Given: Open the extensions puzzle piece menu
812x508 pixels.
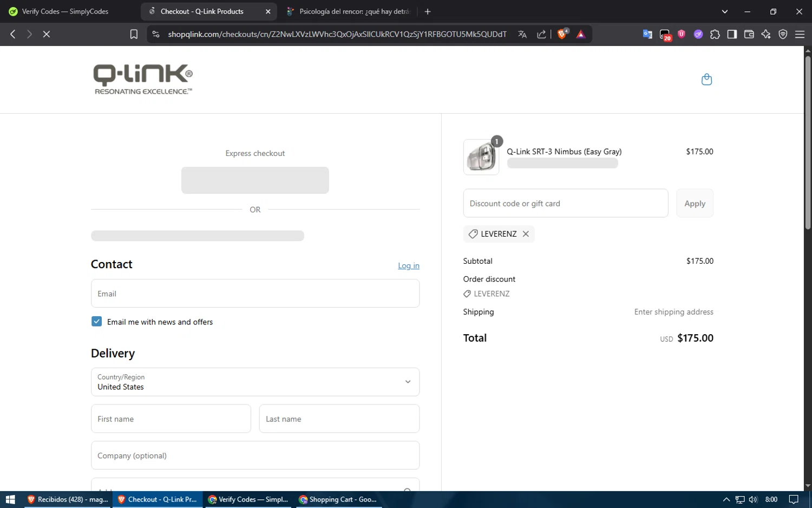Looking at the screenshot, I should click(x=715, y=34).
